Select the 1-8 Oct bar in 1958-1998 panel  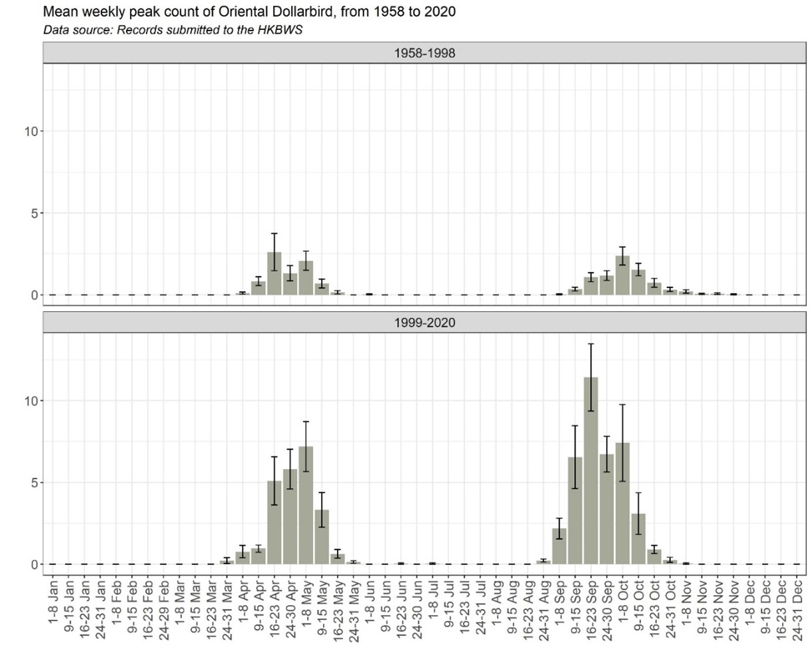tap(623, 275)
